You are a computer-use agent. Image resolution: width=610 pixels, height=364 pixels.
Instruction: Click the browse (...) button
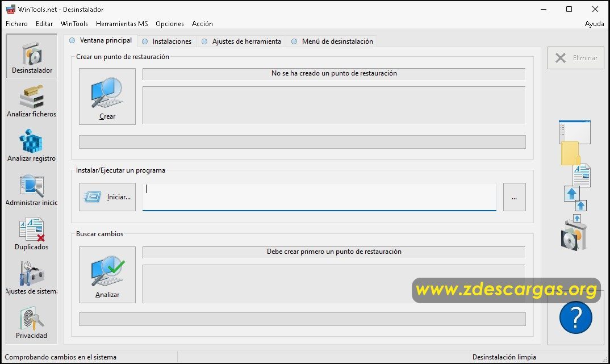point(515,197)
